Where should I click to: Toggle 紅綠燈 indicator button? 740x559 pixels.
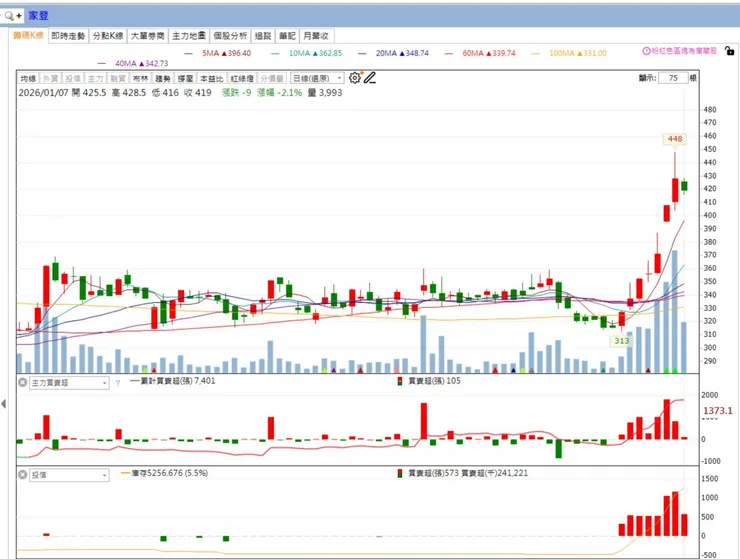242,78
